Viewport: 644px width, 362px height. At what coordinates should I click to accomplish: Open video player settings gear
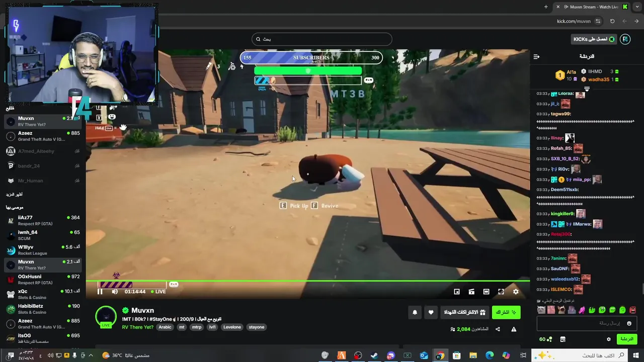coord(516,292)
